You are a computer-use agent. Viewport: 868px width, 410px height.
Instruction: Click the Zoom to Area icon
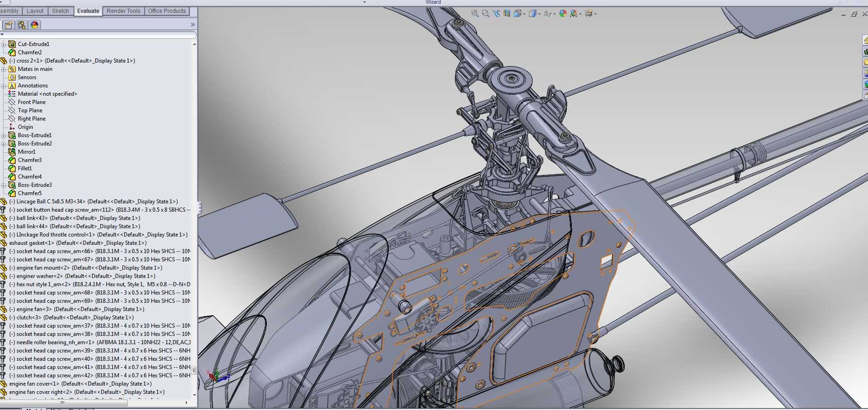[x=485, y=14]
